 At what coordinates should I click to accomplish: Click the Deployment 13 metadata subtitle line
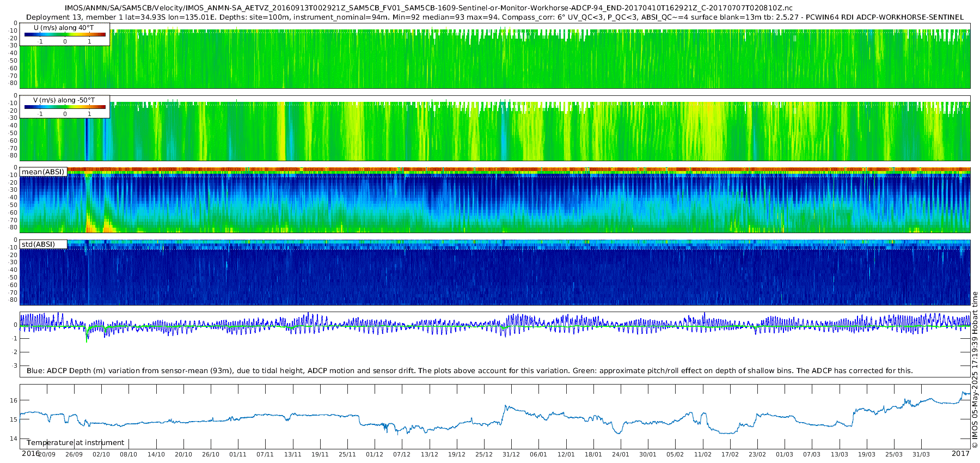tap(494, 17)
